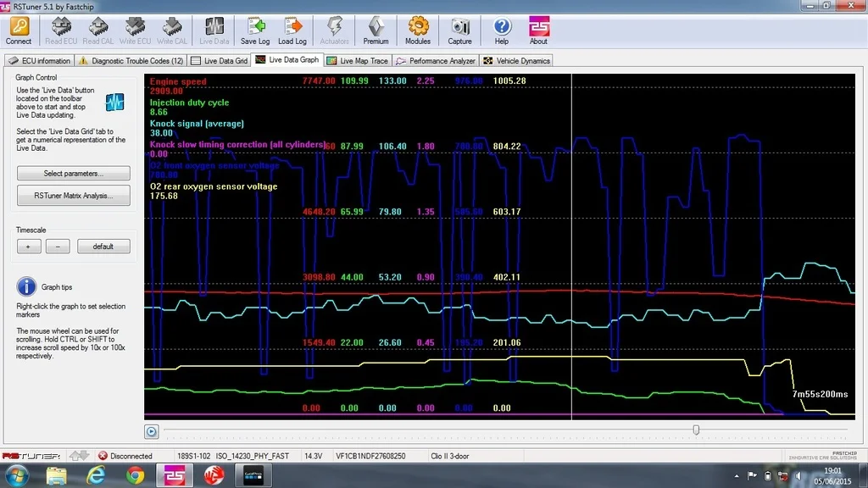Click the Live Data waveform icon in Graph Control

[114, 102]
